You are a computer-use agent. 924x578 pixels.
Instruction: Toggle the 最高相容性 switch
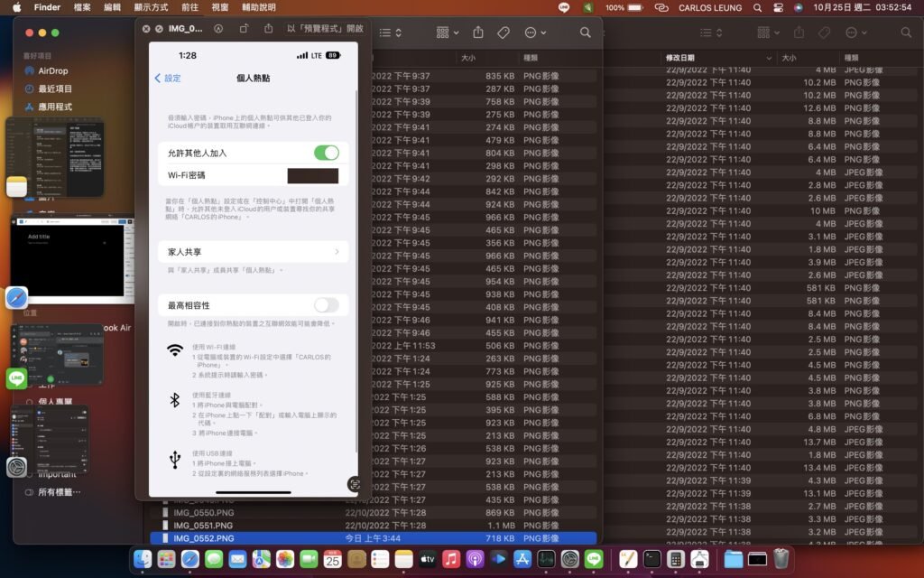pos(326,305)
